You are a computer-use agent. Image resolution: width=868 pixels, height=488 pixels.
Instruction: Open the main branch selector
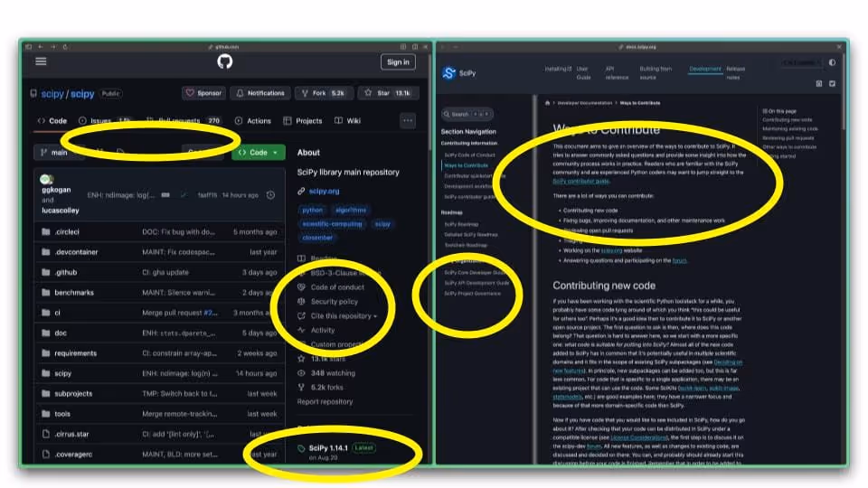(60, 152)
